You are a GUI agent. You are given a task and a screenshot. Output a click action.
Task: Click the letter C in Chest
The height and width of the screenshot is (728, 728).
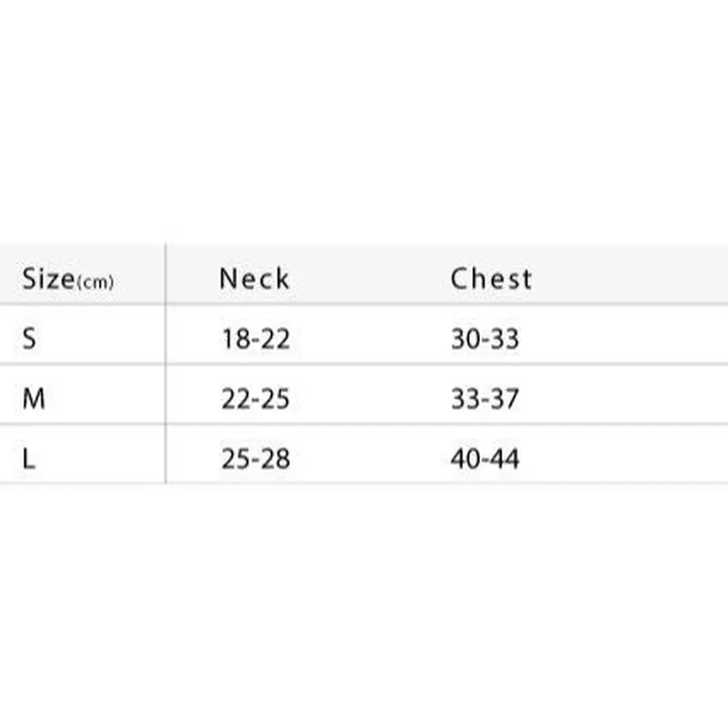459,279
